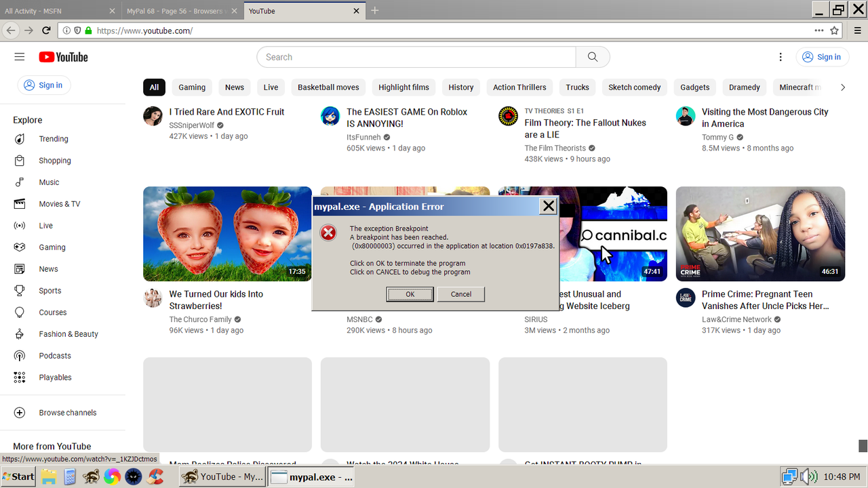This screenshot has width=868, height=488.
Task: Open a new browser tab with plus
Action: (375, 10)
